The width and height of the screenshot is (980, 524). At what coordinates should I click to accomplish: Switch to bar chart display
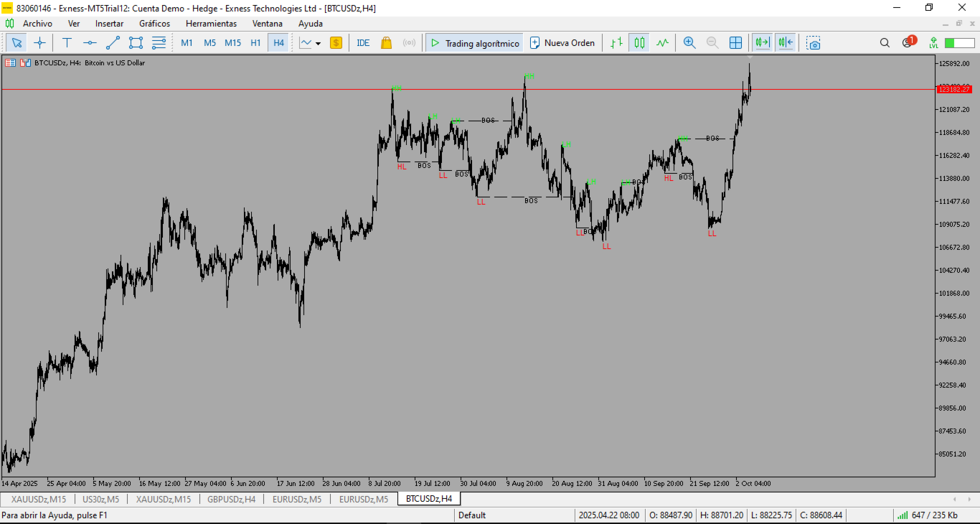pyautogui.click(x=616, y=43)
